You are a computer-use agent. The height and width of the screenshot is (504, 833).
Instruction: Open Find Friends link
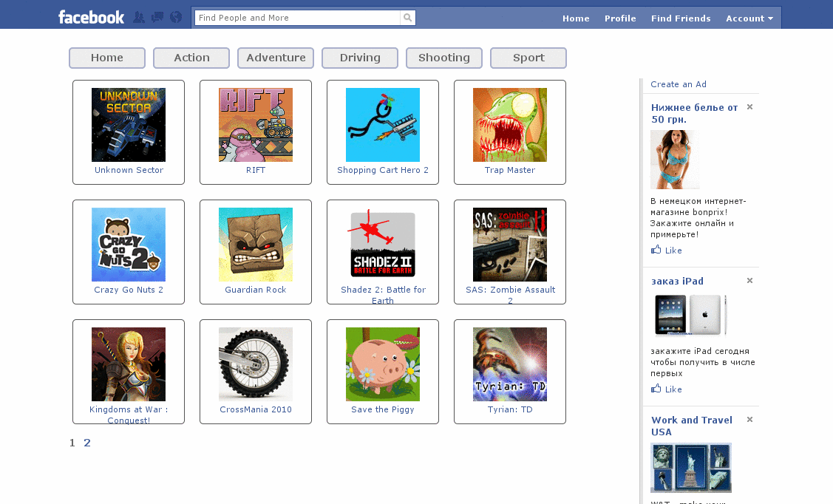(681, 18)
